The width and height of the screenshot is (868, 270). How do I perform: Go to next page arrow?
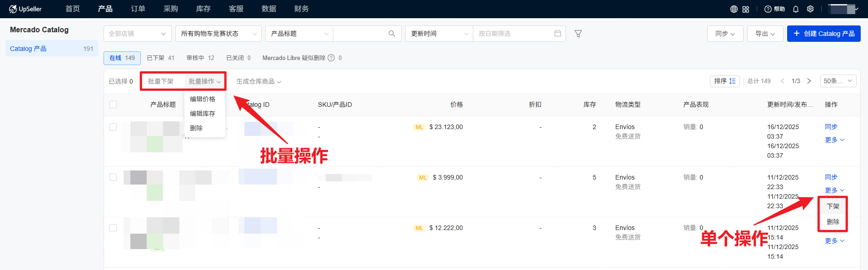tap(809, 81)
